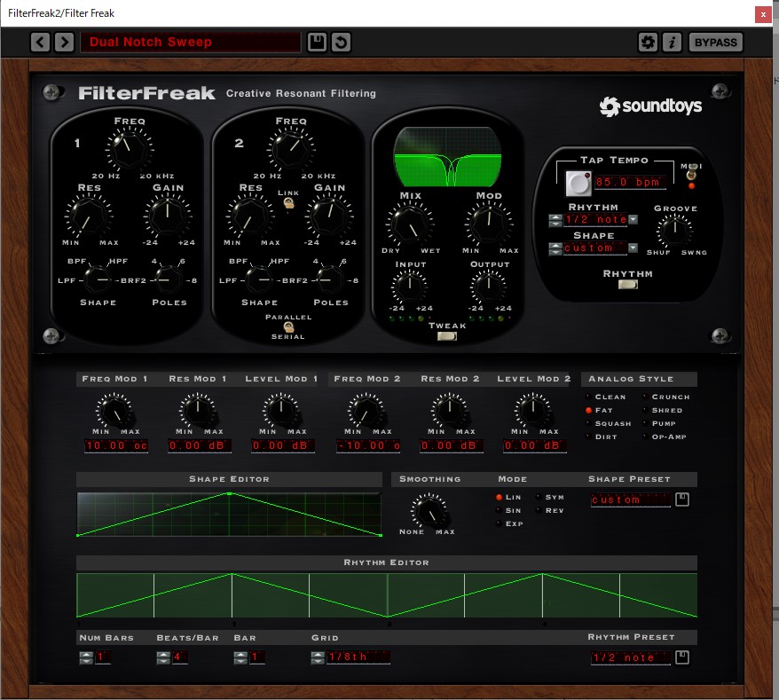
Task: Toggle the Rhythm panel button under Groove
Action: tap(628, 285)
